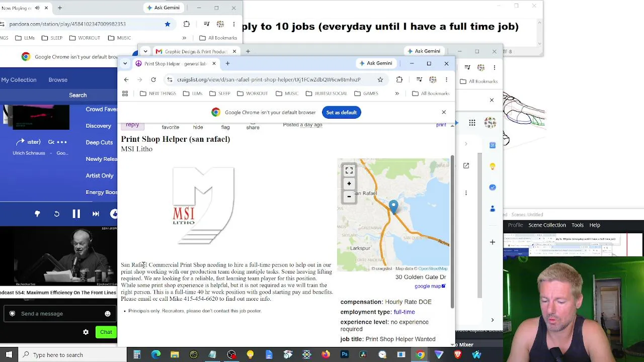
Task: Open Tools menu in OBS
Action: tap(578, 225)
